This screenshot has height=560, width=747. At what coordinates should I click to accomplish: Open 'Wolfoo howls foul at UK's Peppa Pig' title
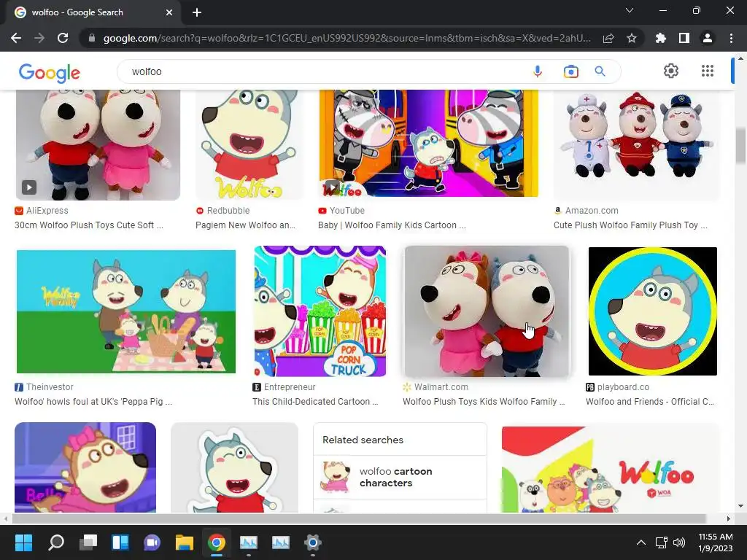(93, 402)
